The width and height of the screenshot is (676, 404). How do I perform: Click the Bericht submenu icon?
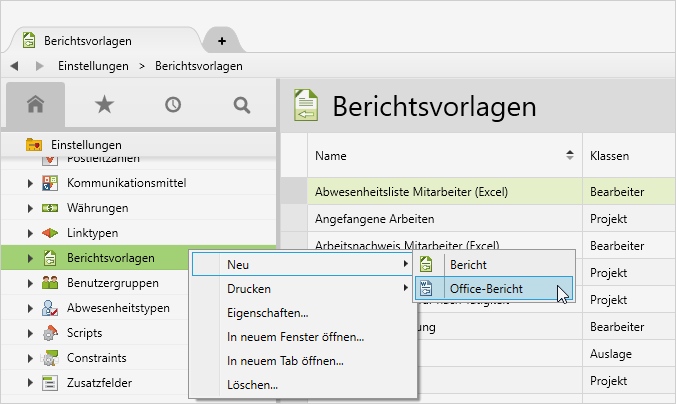[426, 264]
